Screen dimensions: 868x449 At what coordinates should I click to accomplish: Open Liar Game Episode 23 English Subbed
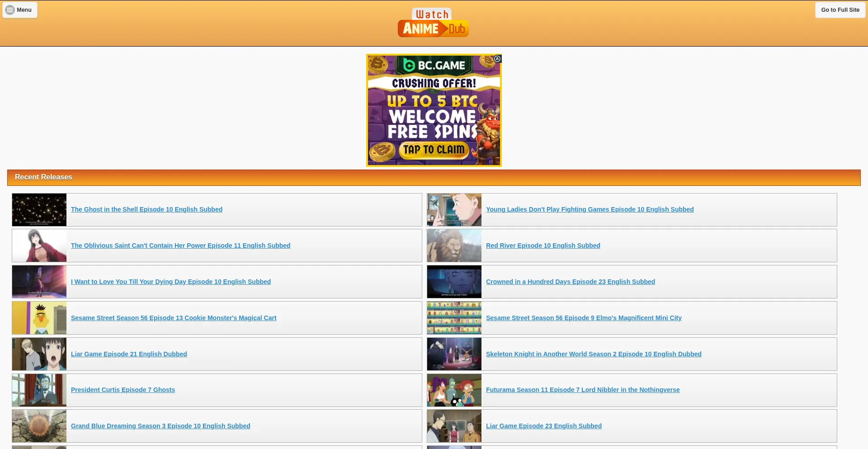coord(544,426)
